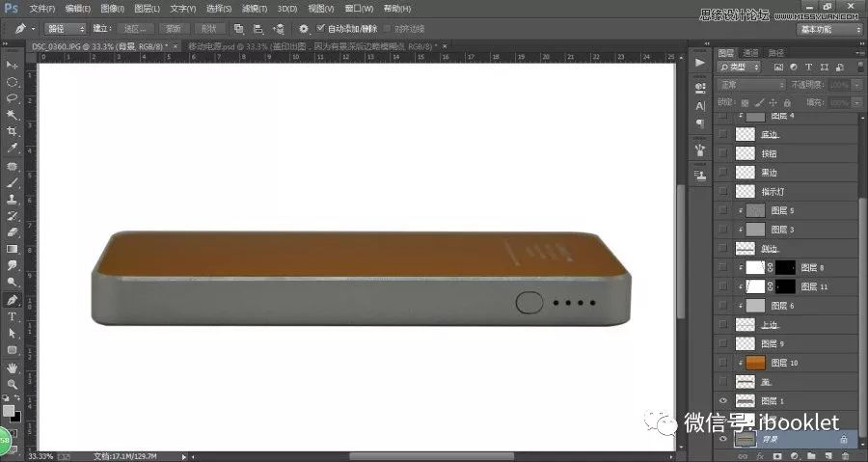
Task: Click the foreground color swatch
Action: coord(9,410)
